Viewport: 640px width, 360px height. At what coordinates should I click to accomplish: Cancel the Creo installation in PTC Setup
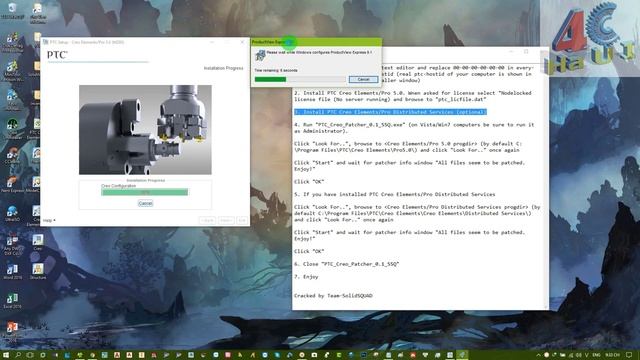point(145,203)
